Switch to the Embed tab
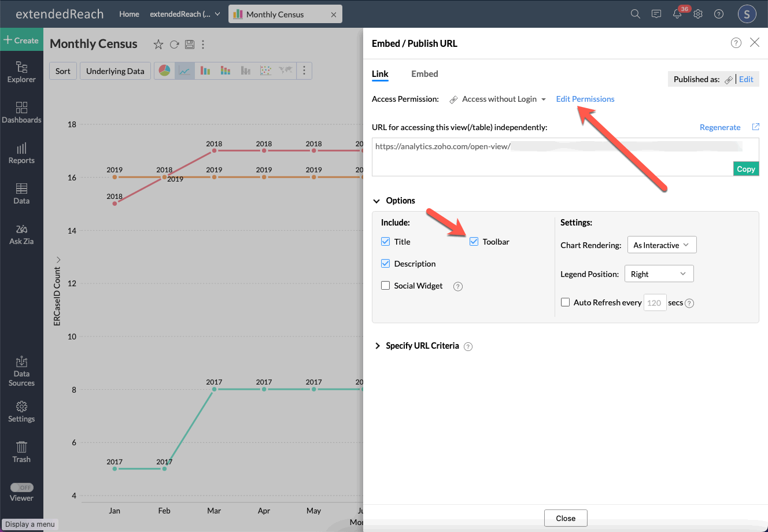The image size is (768, 532). 424,74
